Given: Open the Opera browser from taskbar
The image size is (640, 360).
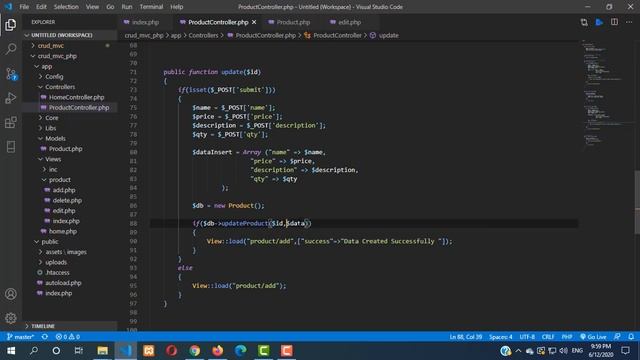Looking at the screenshot, I should (171, 351).
